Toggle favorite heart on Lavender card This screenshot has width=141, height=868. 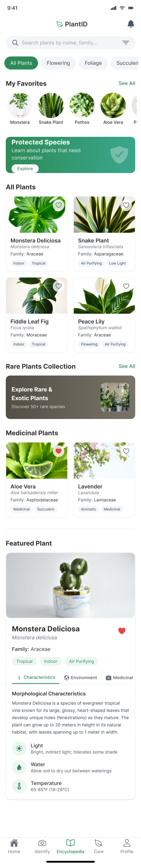[126, 451]
